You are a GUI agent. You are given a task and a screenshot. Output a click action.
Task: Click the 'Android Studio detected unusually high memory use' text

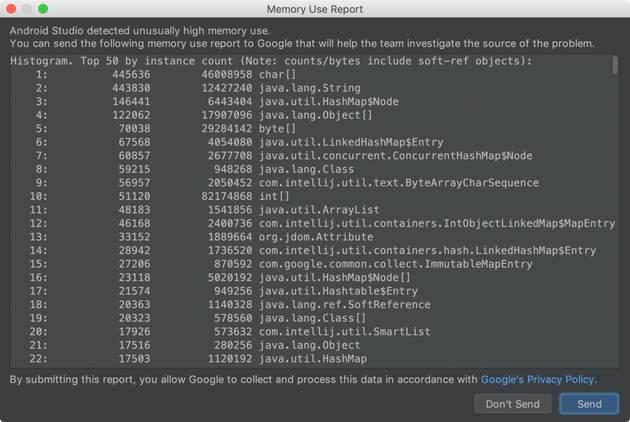(x=140, y=31)
